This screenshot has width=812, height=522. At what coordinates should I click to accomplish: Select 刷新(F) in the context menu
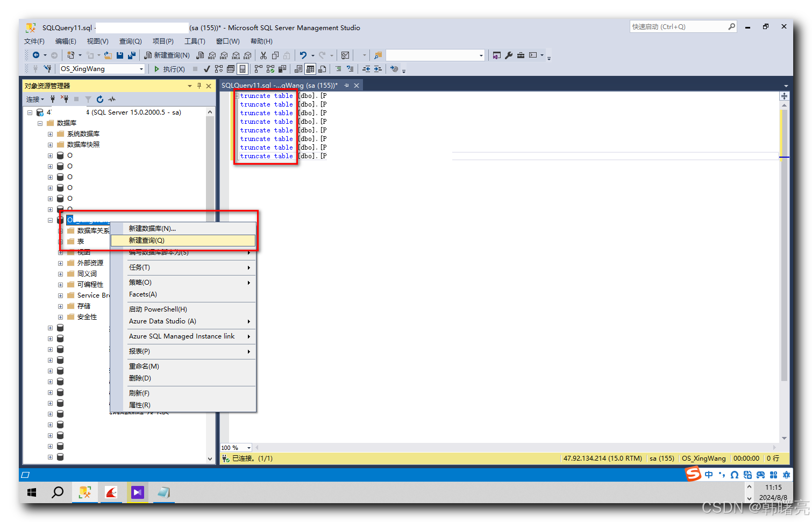(183, 393)
